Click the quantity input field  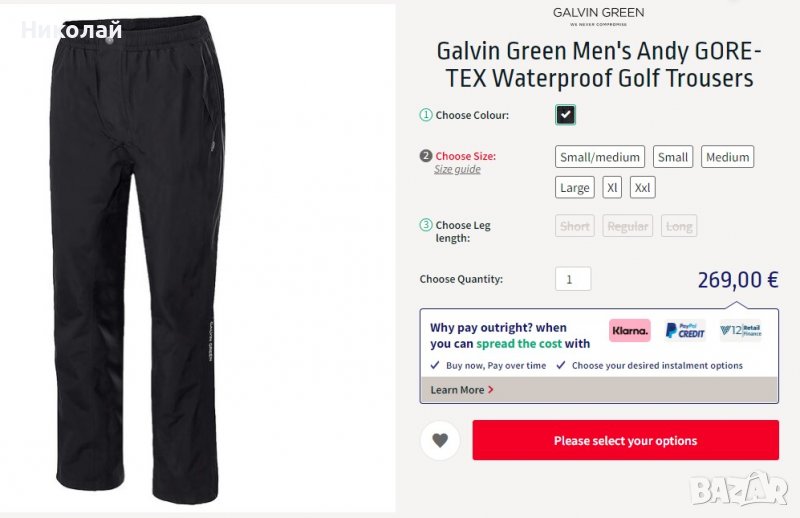pos(573,279)
